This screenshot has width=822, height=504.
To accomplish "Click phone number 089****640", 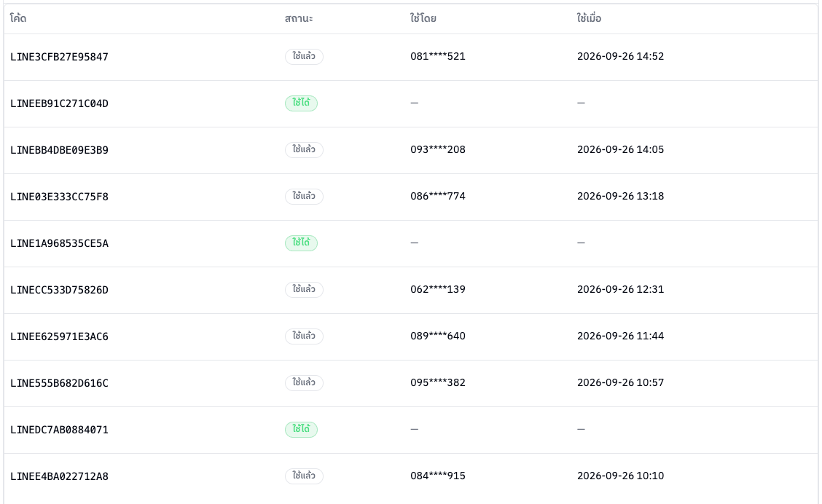I will 438,336.
